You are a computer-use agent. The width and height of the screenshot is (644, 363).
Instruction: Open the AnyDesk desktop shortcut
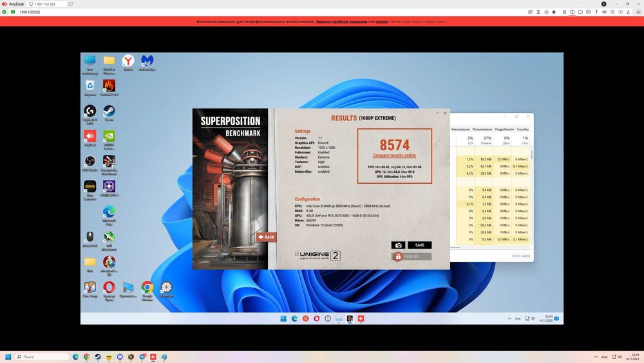click(x=90, y=138)
